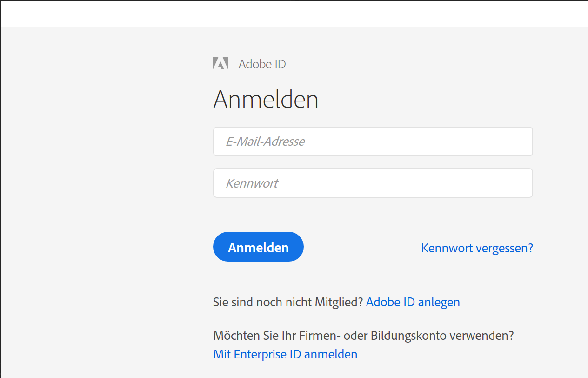The width and height of the screenshot is (588, 378).
Task: Place cursor in the password box
Action: click(x=373, y=183)
